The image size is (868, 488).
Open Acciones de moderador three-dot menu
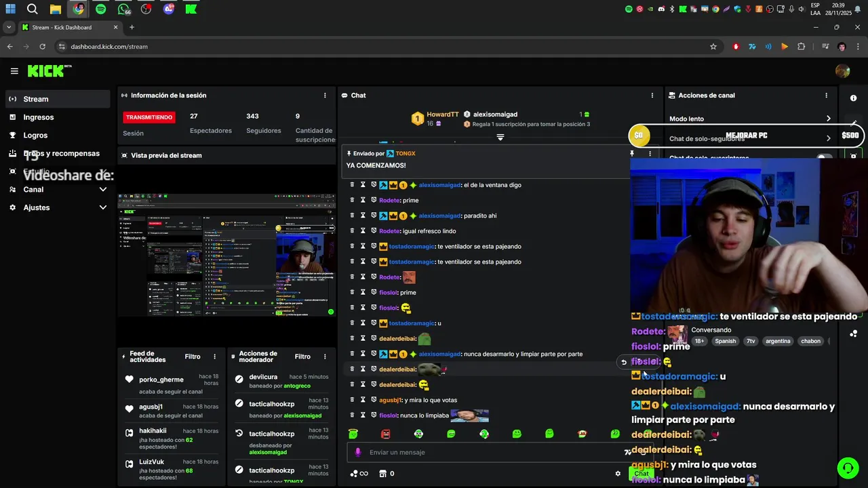[x=325, y=357]
